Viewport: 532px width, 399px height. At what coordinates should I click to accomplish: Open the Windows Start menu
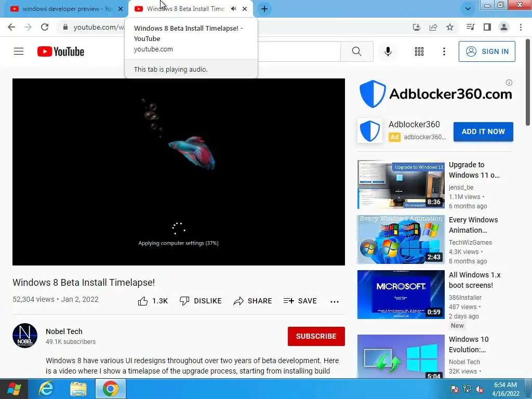point(14,389)
